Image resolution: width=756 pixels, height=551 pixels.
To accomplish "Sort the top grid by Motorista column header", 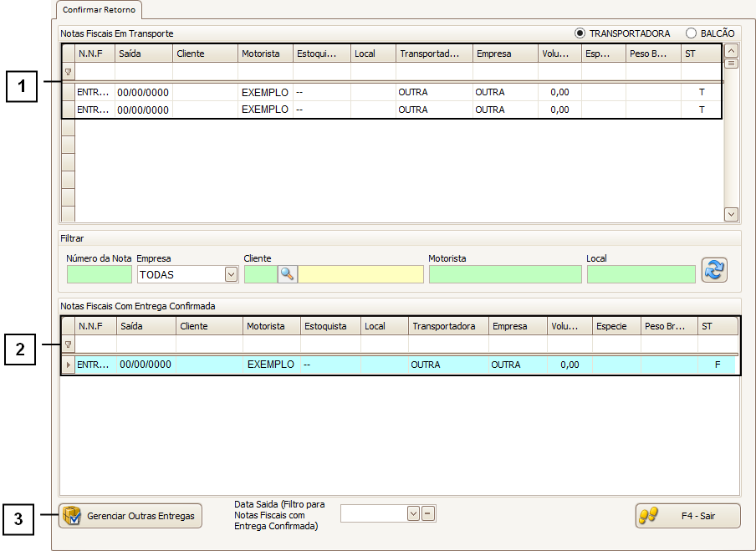I will (265, 54).
